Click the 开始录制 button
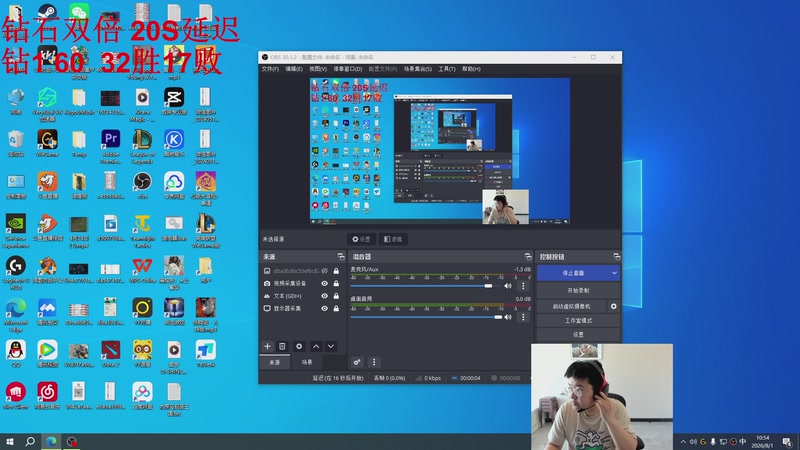The image size is (800, 450). tap(578, 290)
